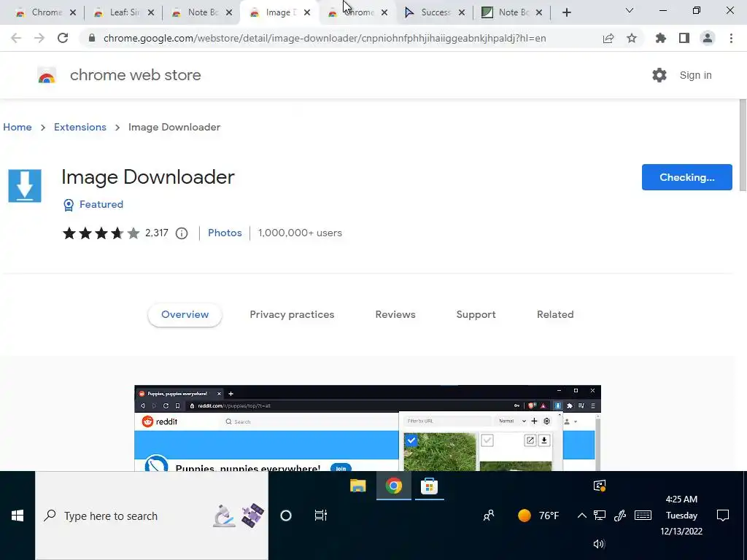
Task: Open the touch keyboard tray icon
Action: 643,516
